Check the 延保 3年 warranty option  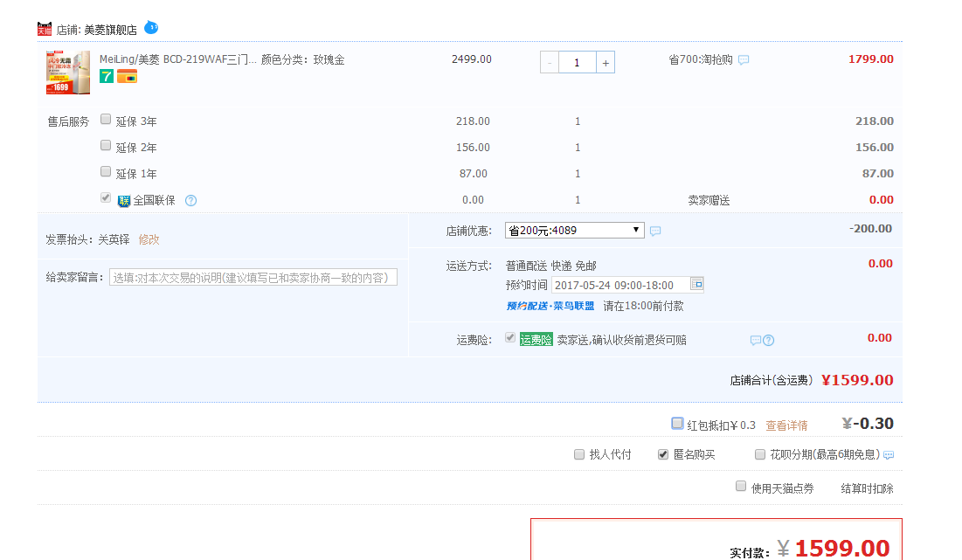click(106, 119)
